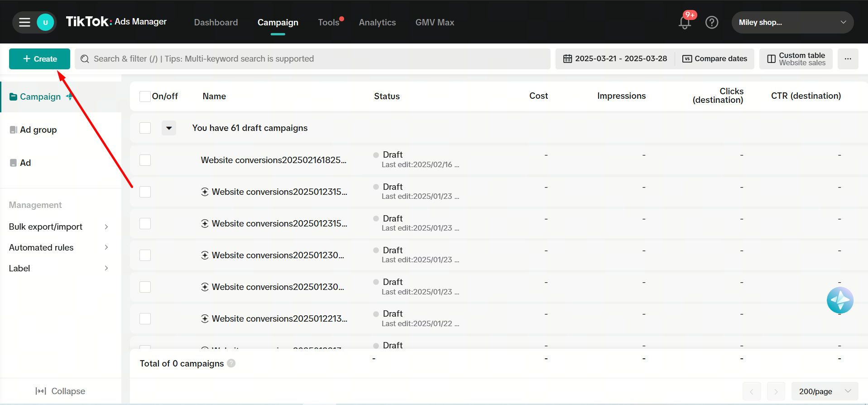Check the box for Website conversions202502161825 campaign
The image size is (868, 405).
point(145,160)
